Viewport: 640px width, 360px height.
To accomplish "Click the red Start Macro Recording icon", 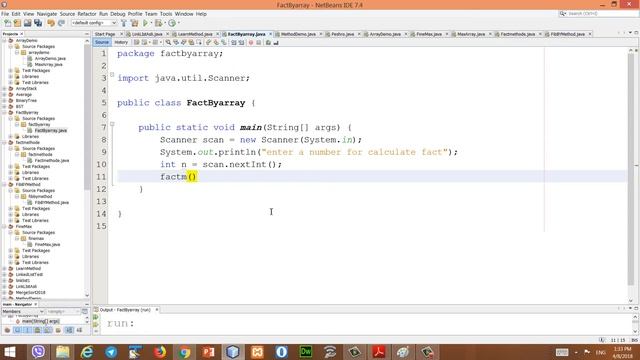I will pos(251,42).
